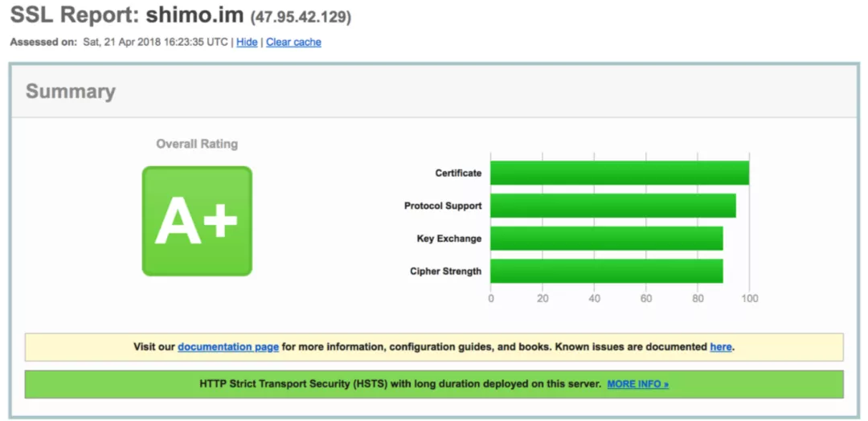Open the documentation page link
Screen dimensions: 868x421
click(228, 347)
